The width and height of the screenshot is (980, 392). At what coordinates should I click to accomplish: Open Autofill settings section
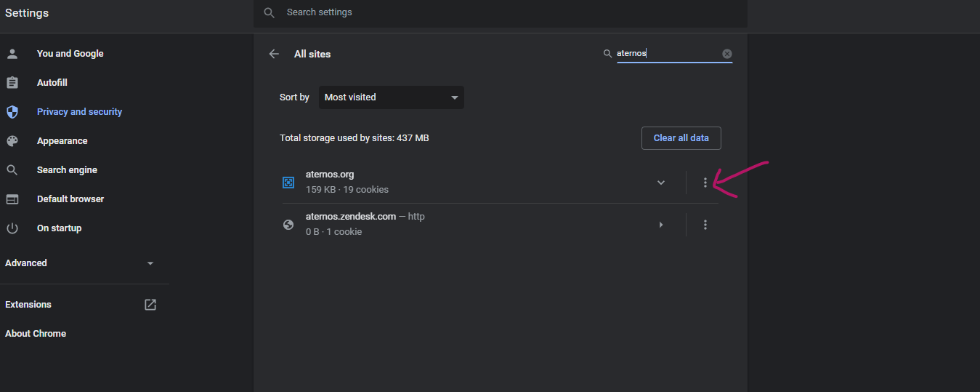52,83
